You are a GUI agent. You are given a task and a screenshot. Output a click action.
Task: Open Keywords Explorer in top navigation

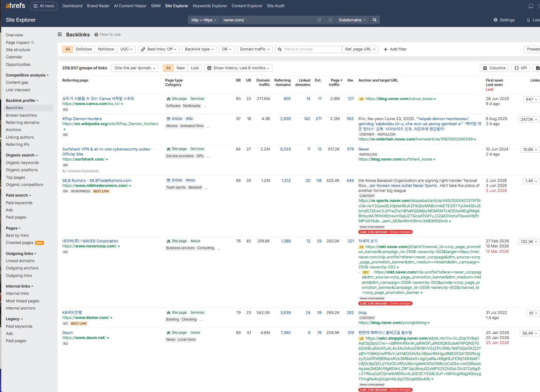point(210,6)
